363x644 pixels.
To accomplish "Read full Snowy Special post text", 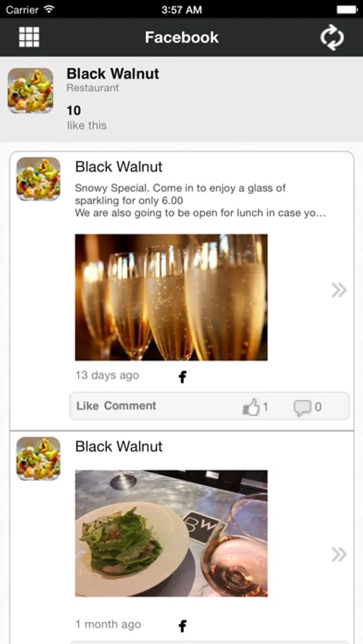I will tap(200, 201).
